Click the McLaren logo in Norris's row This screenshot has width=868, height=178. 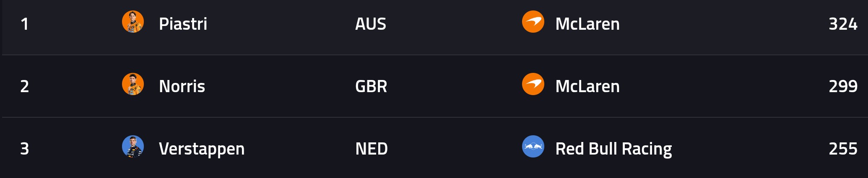pos(533,84)
